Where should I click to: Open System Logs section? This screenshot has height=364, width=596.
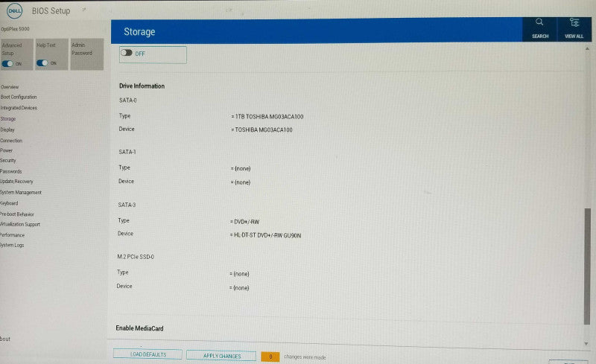[x=12, y=246]
